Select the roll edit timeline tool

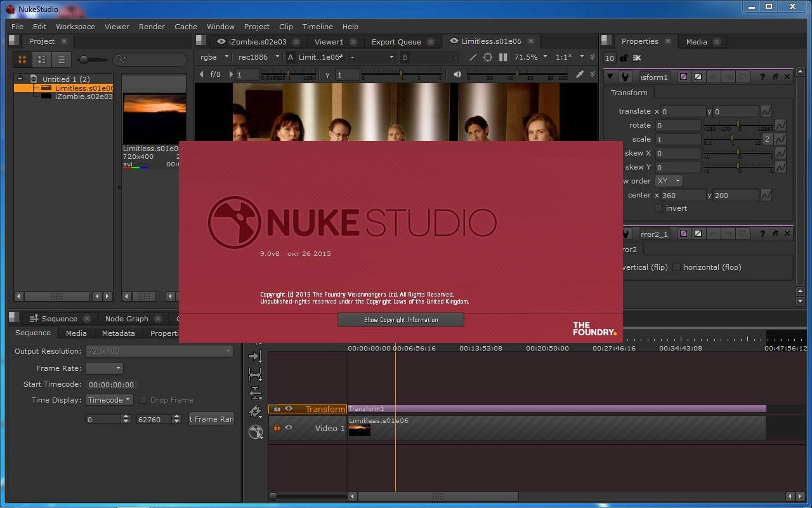255,393
